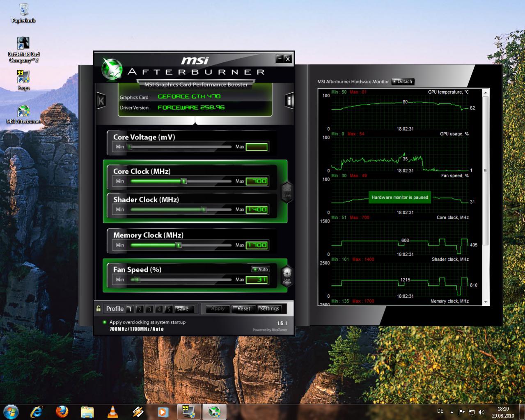The height and width of the screenshot is (420, 525).
Task: Open the Kombustor K side button
Action: point(101,101)
